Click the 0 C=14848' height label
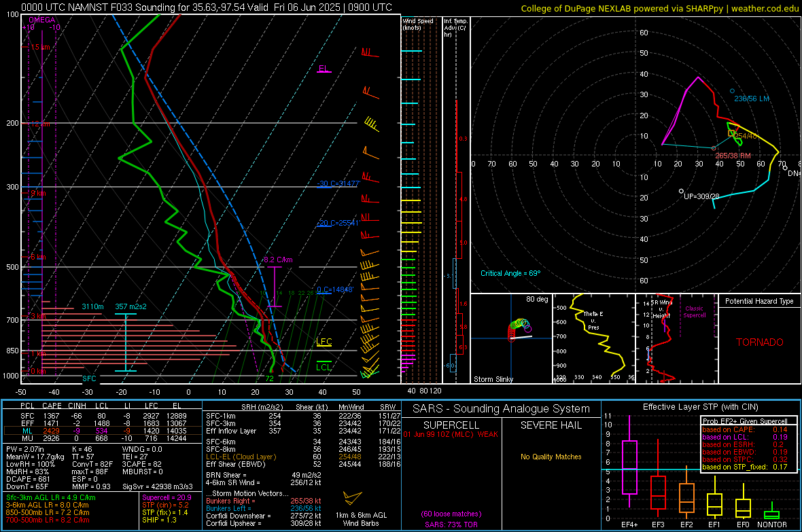 (x=335, y=289)
